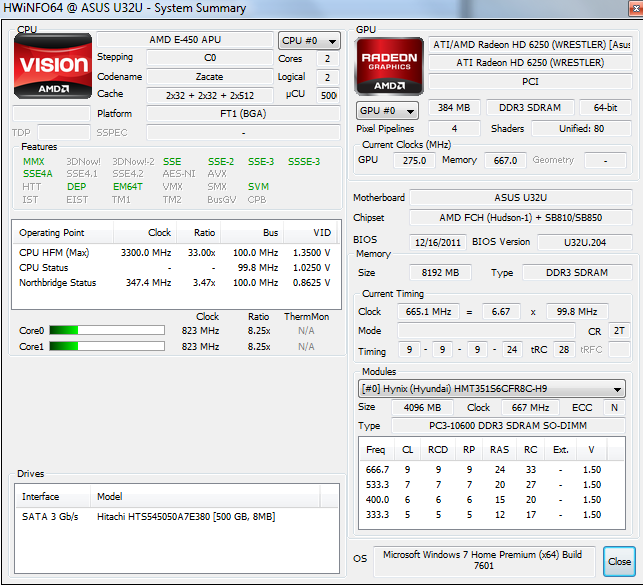
Task: Click the BIOS date 12/16/2011 field
Action: point(438,242)
